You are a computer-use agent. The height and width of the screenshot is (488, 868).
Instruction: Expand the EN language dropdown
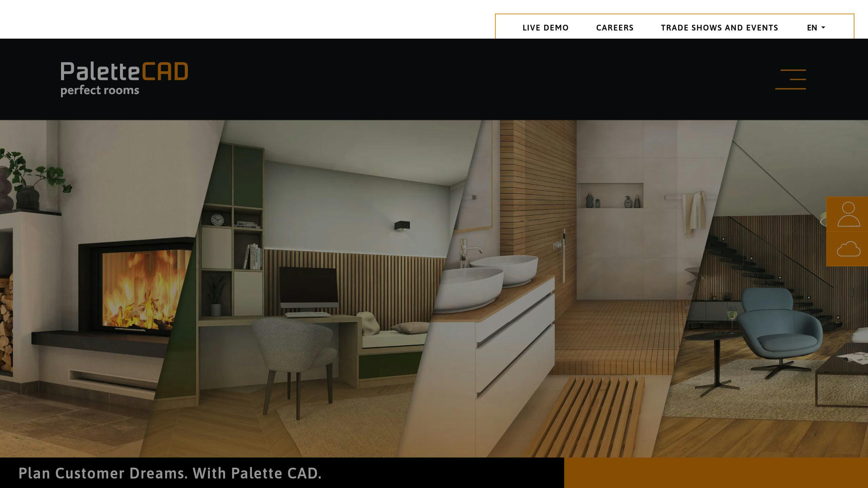pos(816,28)
